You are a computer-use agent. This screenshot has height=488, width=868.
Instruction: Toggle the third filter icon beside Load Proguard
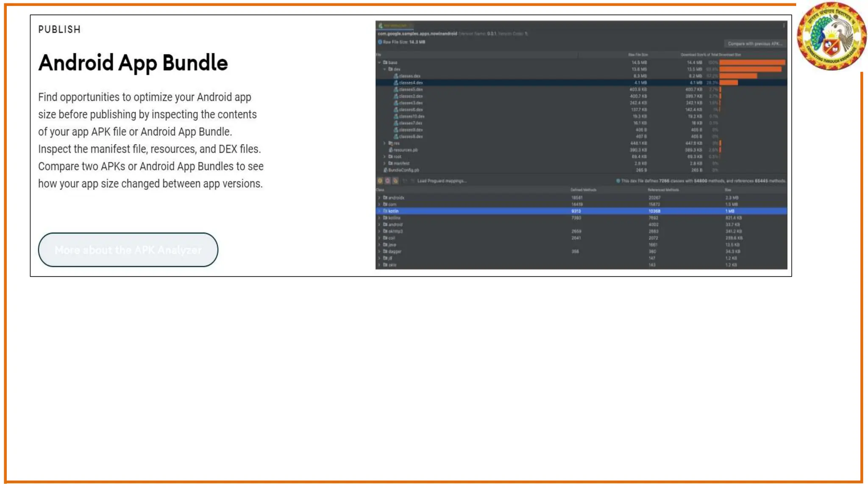tap(395, 181)
